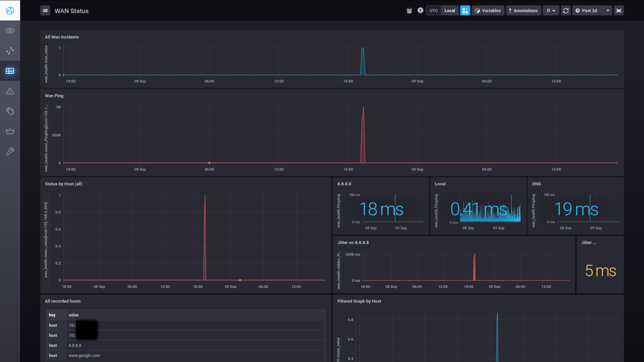
Task: Enter full-screen presentation mode
Action: [x=619, y=11]
